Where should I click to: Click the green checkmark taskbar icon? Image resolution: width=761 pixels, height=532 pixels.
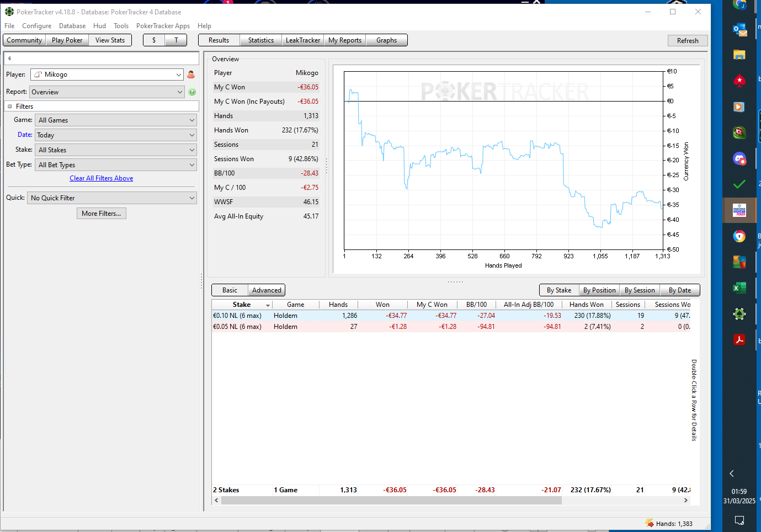[739, 184]
